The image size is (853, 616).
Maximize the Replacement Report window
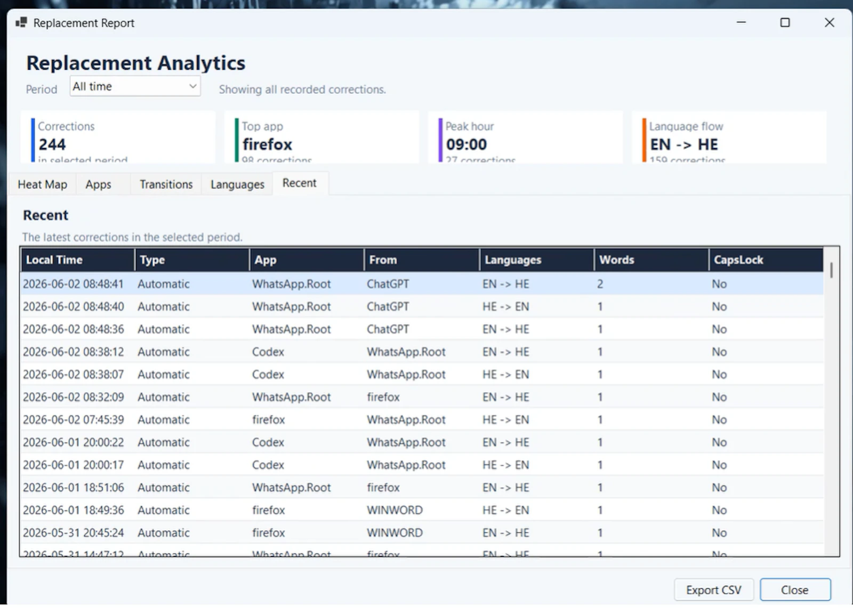pyautogui.click(x=785, y=22)
